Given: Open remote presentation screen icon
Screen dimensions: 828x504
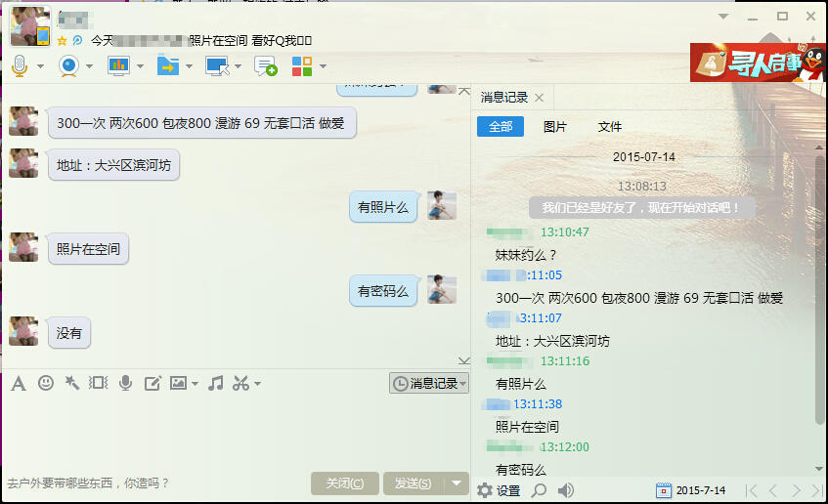Looking at the screenshot, I should point(119,66).
